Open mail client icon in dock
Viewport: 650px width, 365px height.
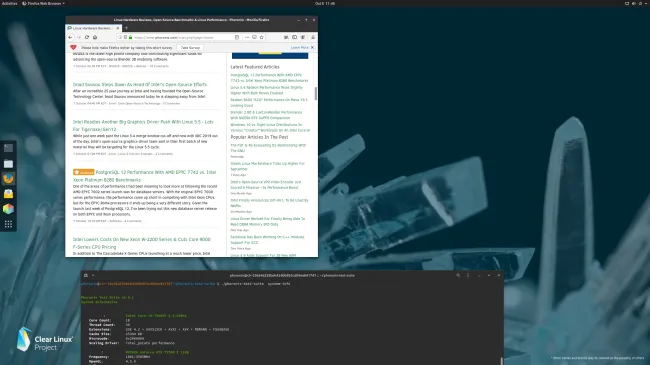point(8,194)
